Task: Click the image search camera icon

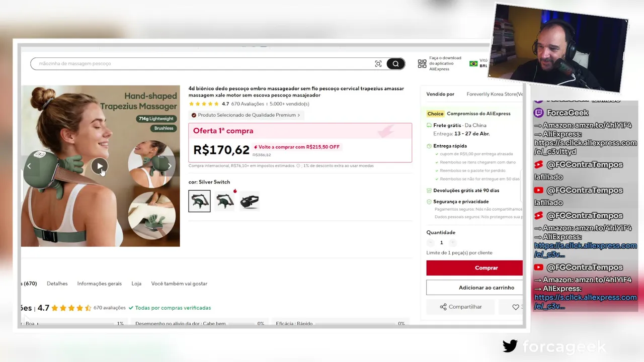Action: point(378,64)
